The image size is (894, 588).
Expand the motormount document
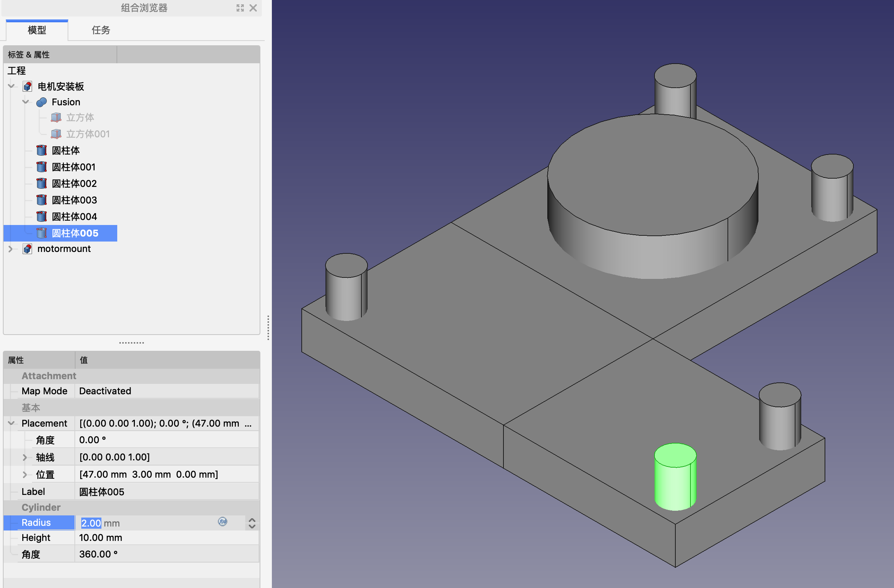[x=10, y=249]
